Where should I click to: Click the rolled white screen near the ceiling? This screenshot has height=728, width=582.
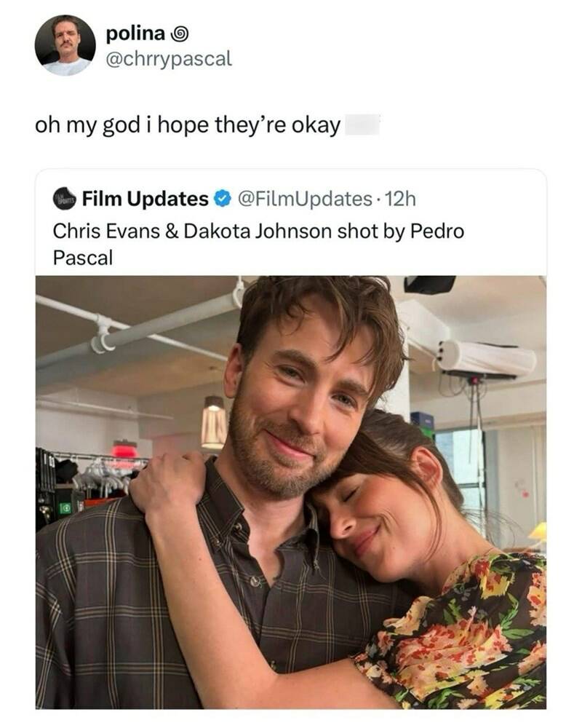point(486,357)
